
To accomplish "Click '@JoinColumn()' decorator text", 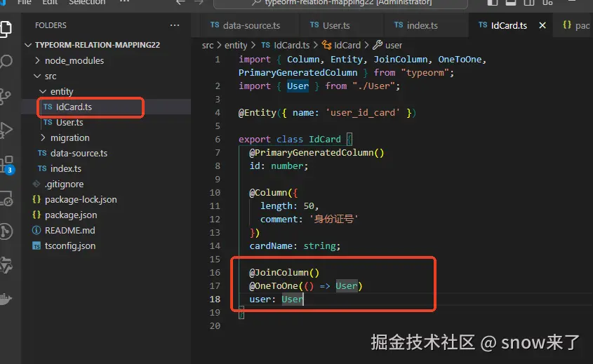I will (284, 273).
